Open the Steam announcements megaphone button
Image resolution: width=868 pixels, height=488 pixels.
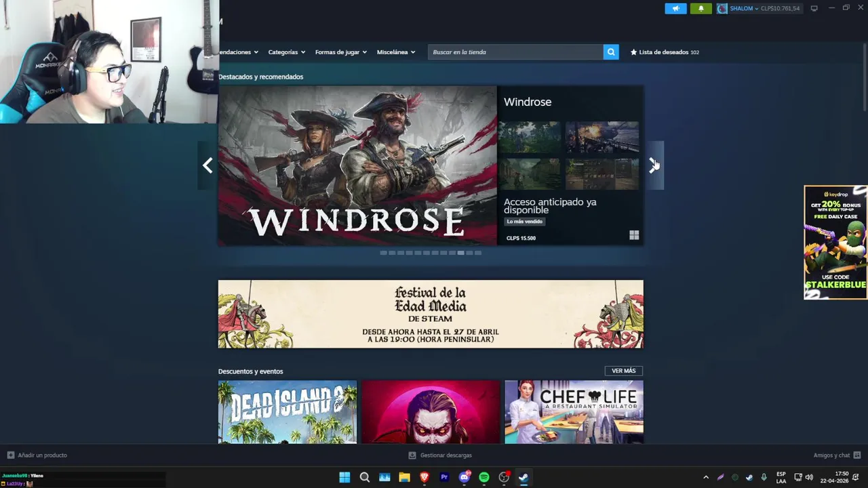[675, 8]
